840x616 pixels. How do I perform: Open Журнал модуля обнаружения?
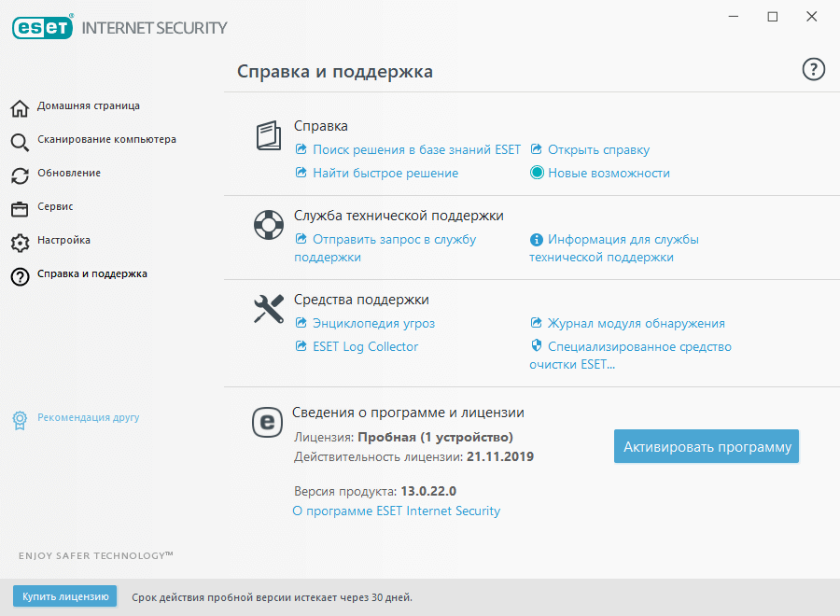636,323
